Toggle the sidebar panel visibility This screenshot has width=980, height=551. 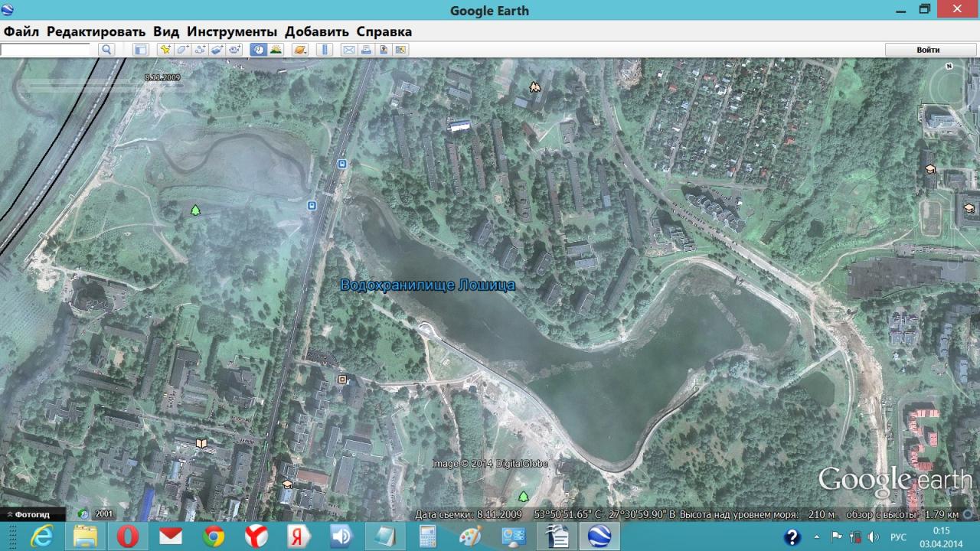click(x=140, y=50)
